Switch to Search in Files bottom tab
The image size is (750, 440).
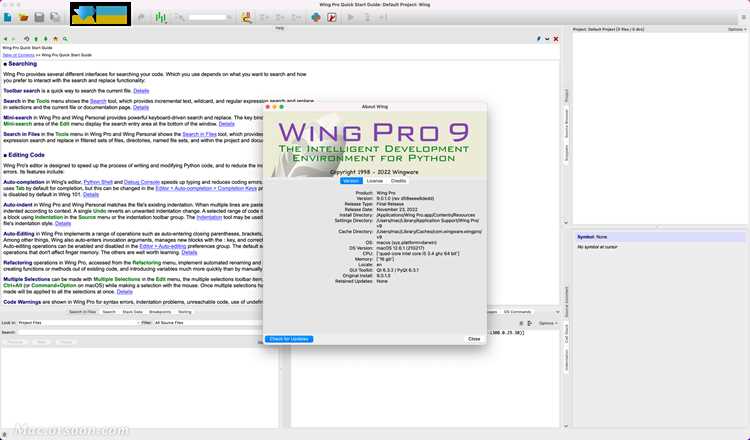[82, 312]
